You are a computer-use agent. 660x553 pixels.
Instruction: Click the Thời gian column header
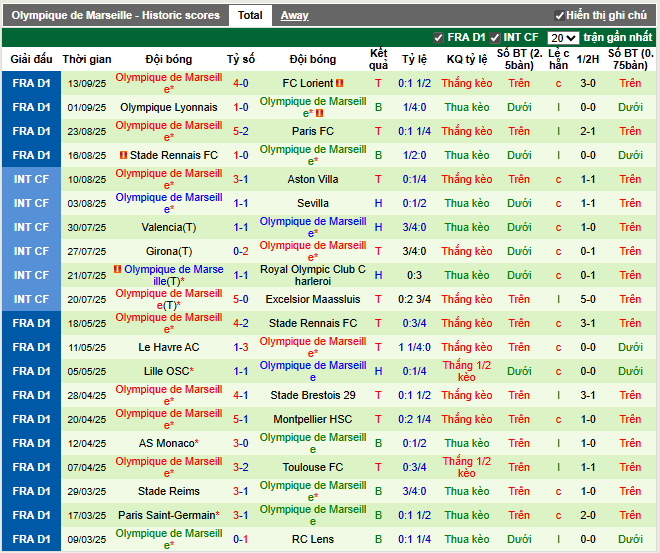tap(87, 59)
